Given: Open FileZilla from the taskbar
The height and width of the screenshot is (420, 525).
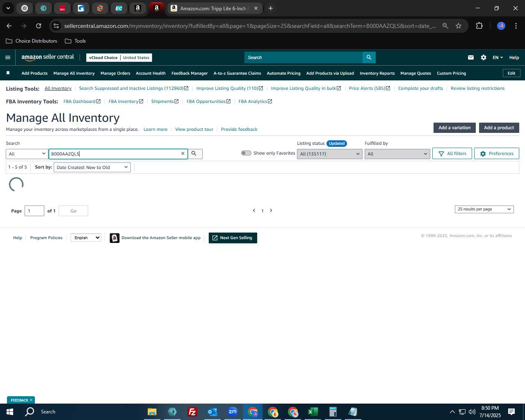Looking at the screenshot, I should (192, 412).
